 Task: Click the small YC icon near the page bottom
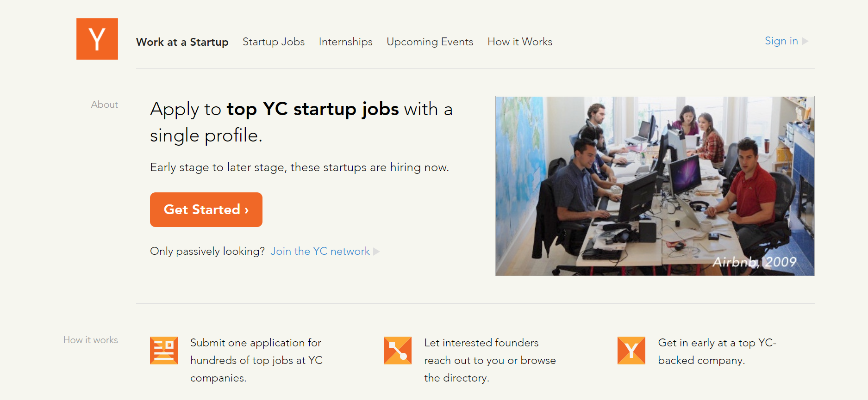click(631, 351)
